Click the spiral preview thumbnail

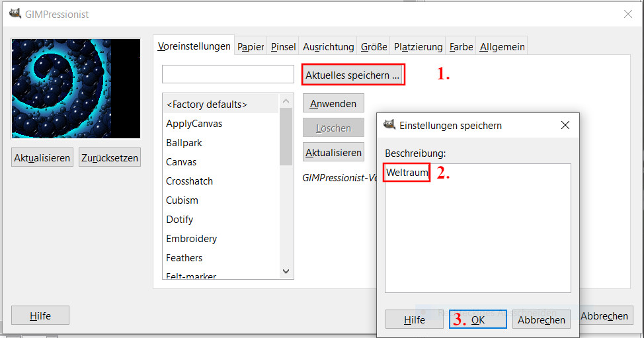coord(75,88)
